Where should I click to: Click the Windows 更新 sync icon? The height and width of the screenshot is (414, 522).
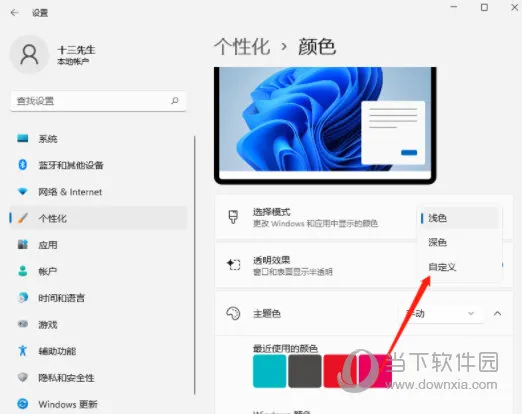(x=23, y=404)
